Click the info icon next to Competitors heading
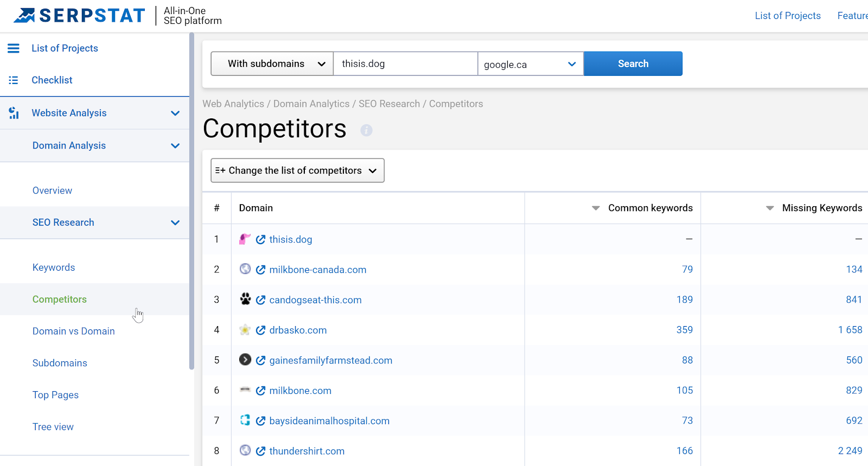This screenshot has height=466, width=868. (x=367, y=130)
